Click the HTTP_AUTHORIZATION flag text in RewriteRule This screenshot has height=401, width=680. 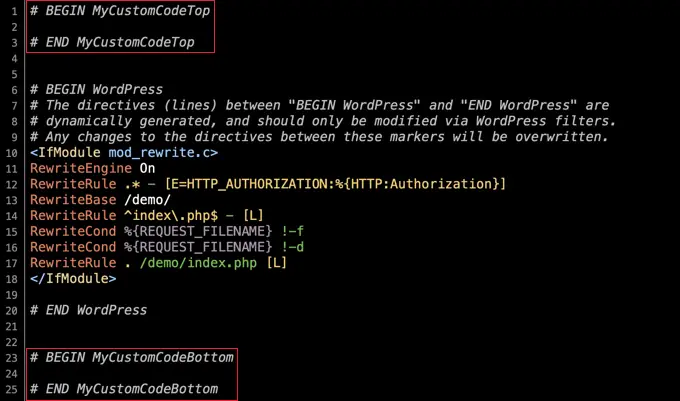pos(335,184)
